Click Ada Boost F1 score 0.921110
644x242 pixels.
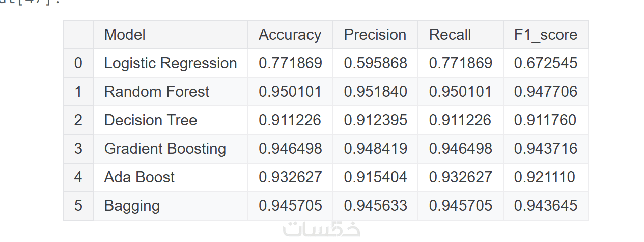545,177
